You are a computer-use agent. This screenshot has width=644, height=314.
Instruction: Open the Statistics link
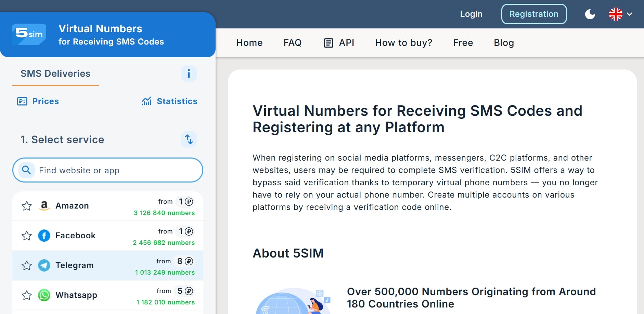click(x=169, y=101)
